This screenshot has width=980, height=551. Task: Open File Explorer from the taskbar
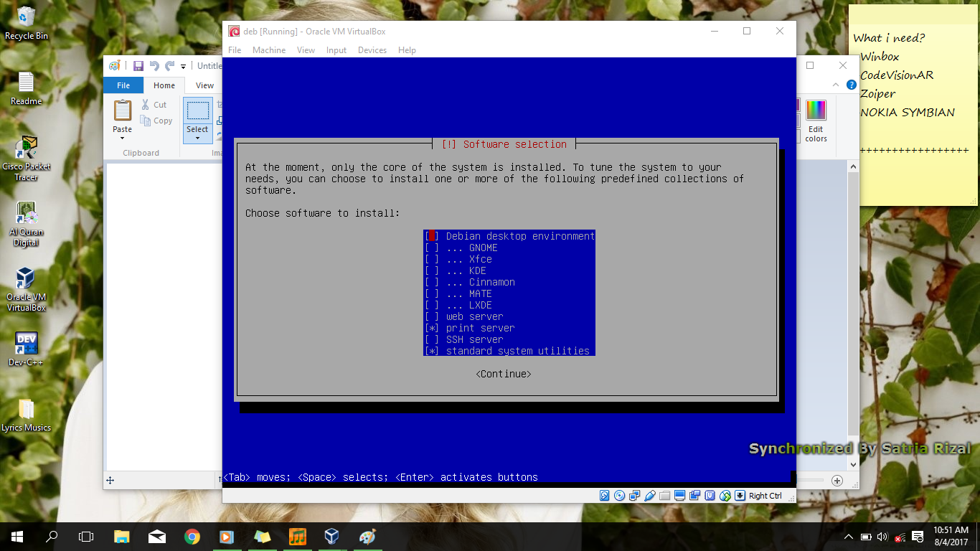click(x=122, y=537)
